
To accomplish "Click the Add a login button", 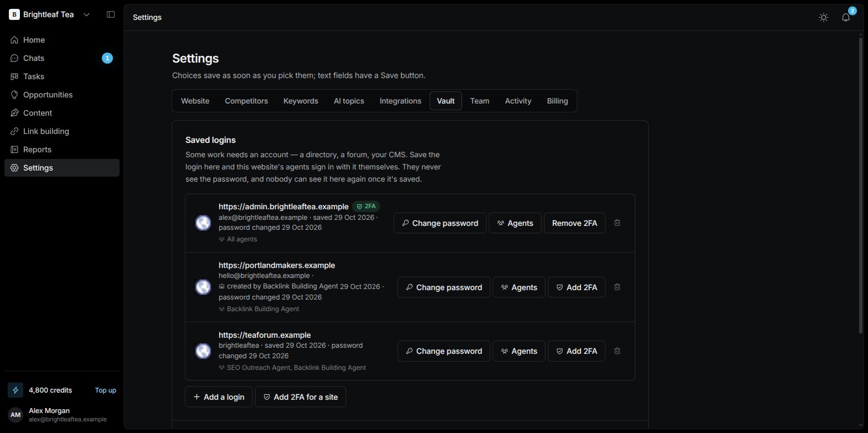I will point(219,397).
